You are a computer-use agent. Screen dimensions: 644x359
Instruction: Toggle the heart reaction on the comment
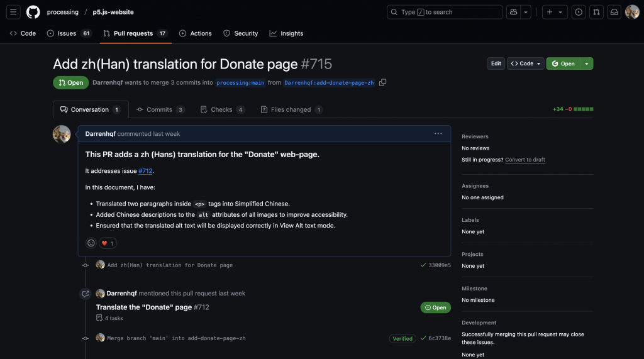108,243
